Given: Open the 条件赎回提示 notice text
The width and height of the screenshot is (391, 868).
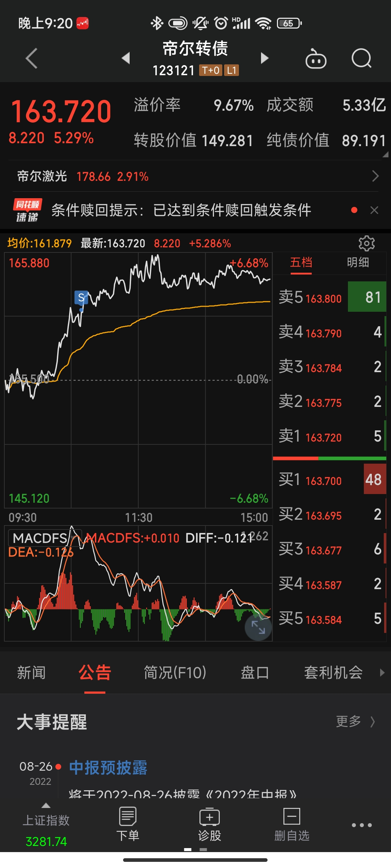Looking at the screenshot, I should tap(181, 210).
